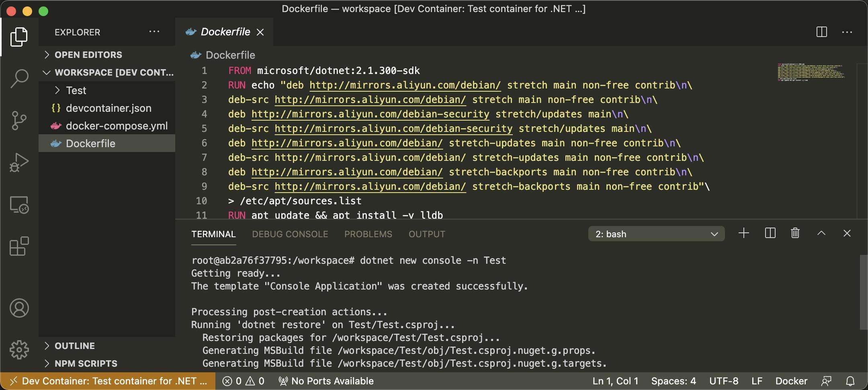Change end of line sequence LF
The width and height of the screenshot is (868, 390).
click(x=757, y=381)
